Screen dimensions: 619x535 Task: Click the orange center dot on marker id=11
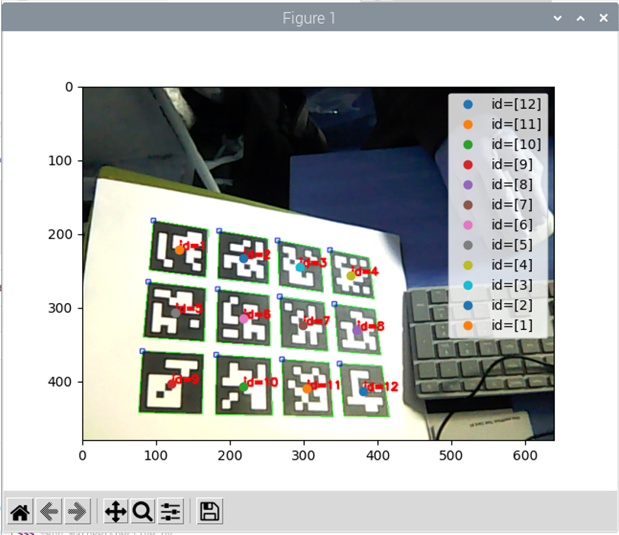pos(307,389)
